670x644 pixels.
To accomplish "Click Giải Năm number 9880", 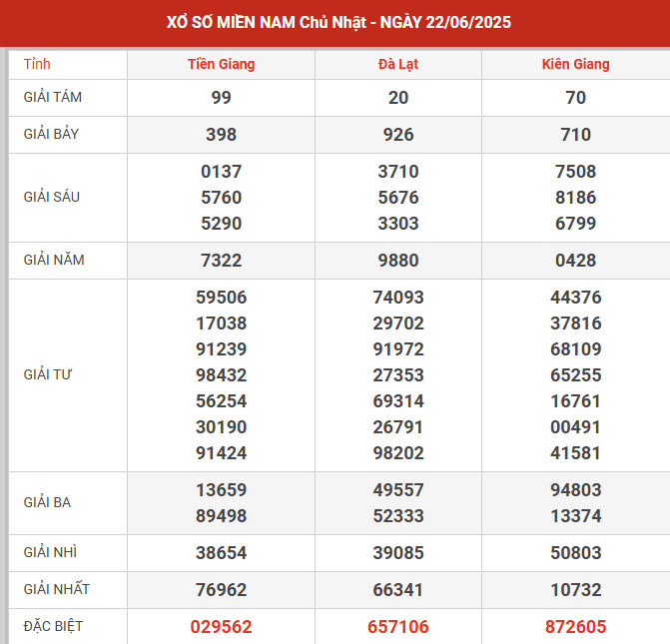I will (398, 261).
